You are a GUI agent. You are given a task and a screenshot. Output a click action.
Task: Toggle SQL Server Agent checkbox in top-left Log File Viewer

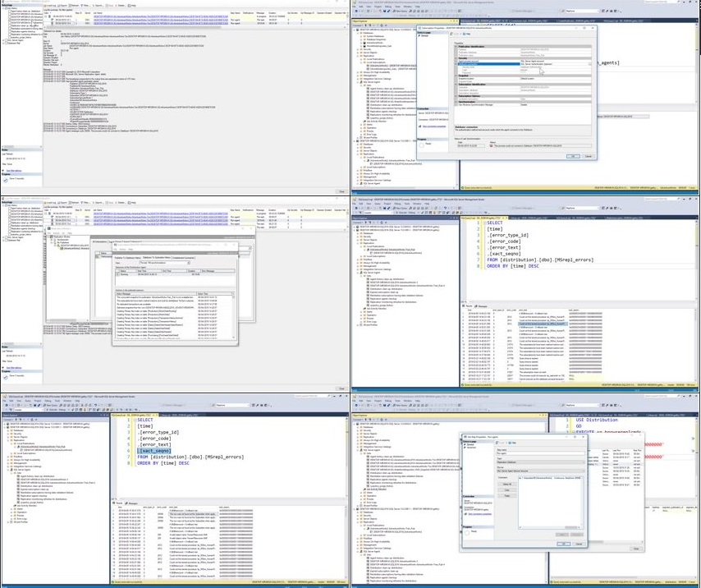tap(7, 40)
